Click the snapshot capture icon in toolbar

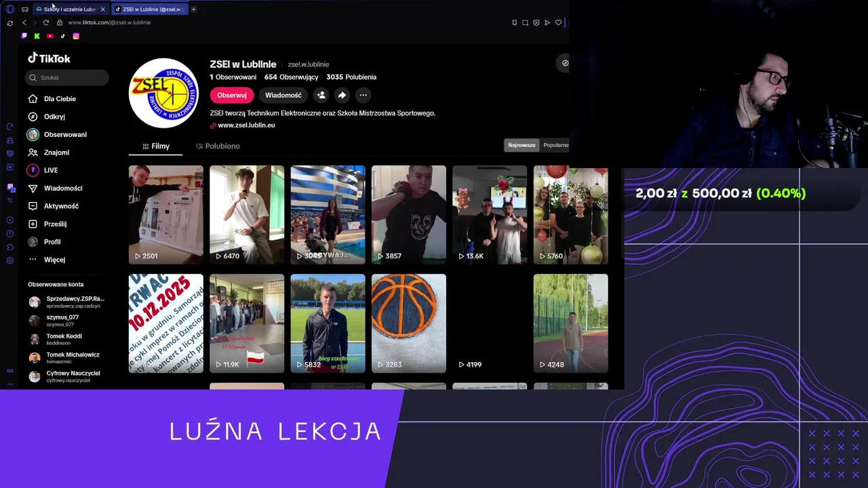[x=525, y=22]
